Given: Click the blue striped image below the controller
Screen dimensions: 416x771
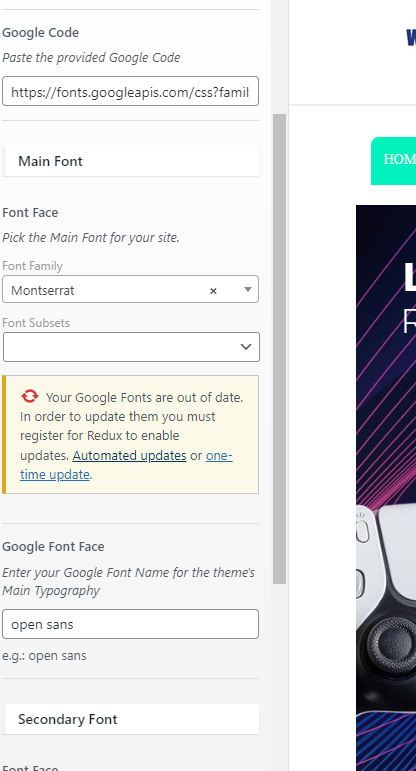Looking at the screenshot, I should pos(386,741).
